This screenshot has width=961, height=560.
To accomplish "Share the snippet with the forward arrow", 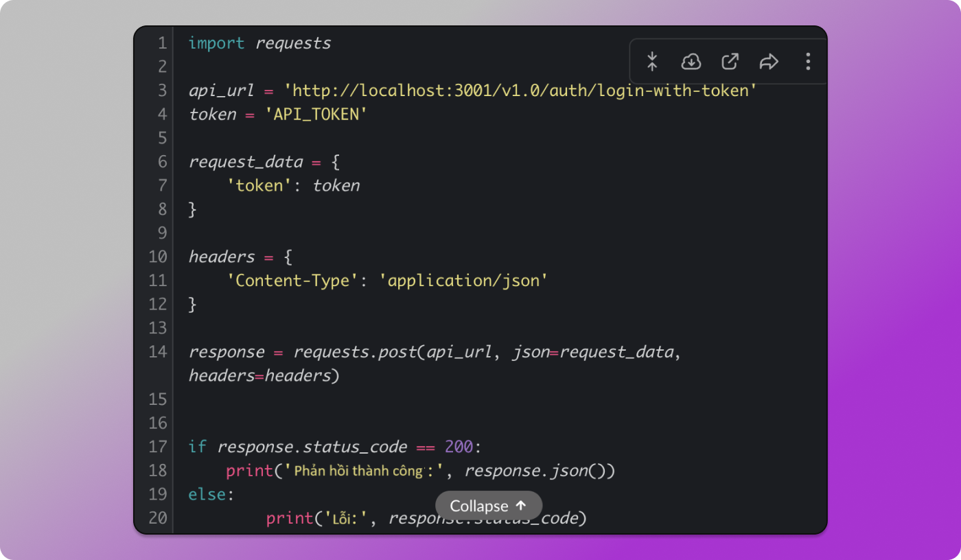I will click(769, 62).
